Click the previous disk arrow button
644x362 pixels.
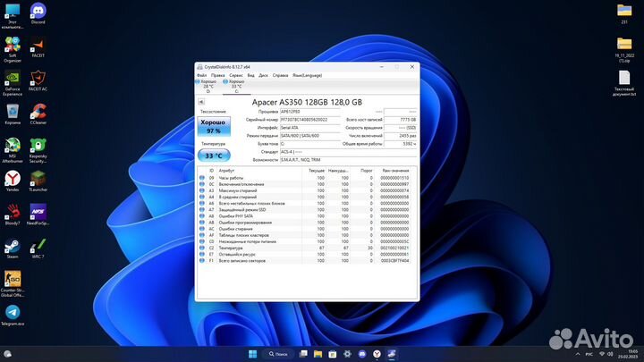click(x=201, y=102)
